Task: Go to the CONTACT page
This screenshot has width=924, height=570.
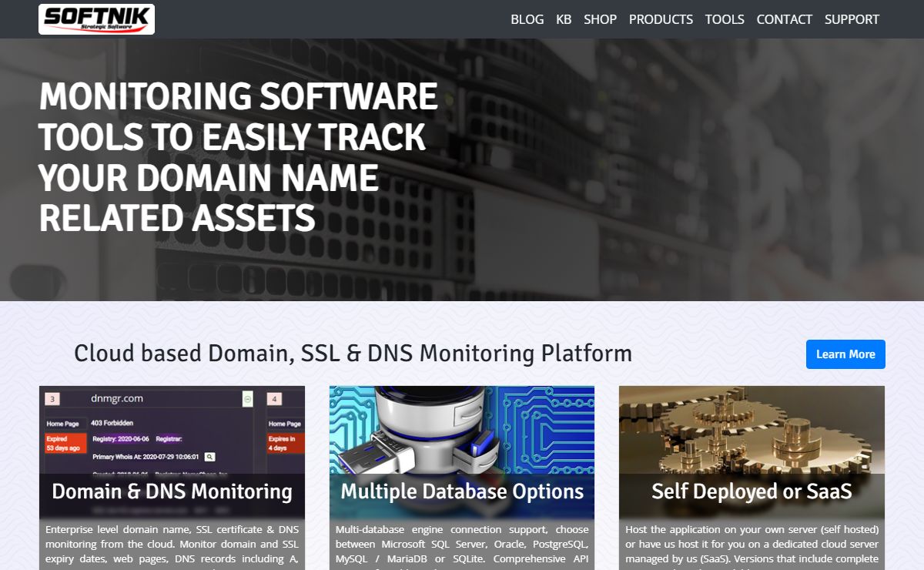Action: [785, 19]
